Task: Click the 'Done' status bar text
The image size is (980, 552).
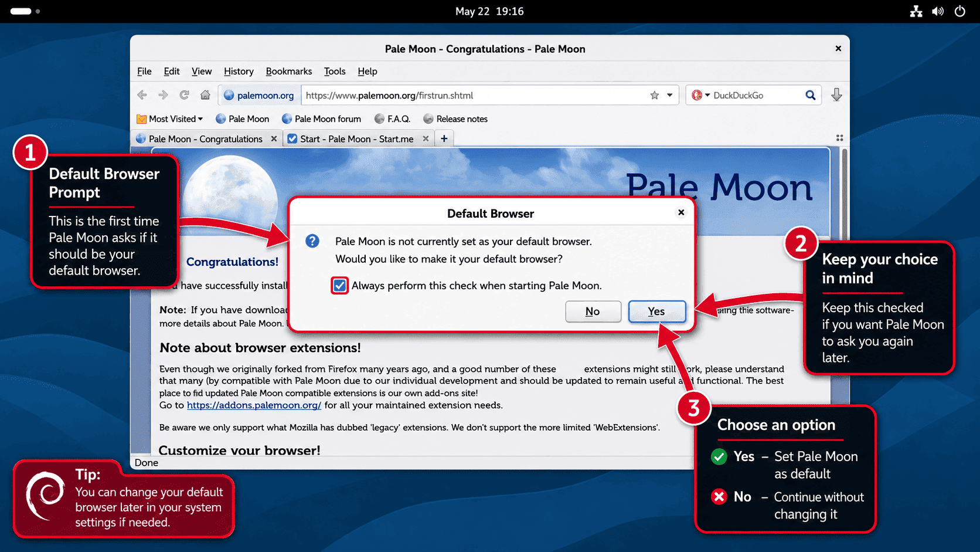Action: tap(147, 463)
